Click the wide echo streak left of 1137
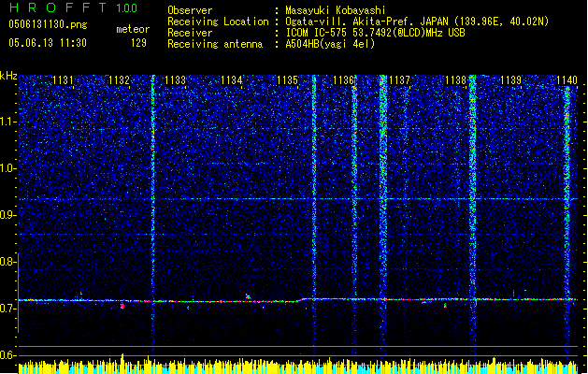Screen dimensions: 588x374 [383, 214]
